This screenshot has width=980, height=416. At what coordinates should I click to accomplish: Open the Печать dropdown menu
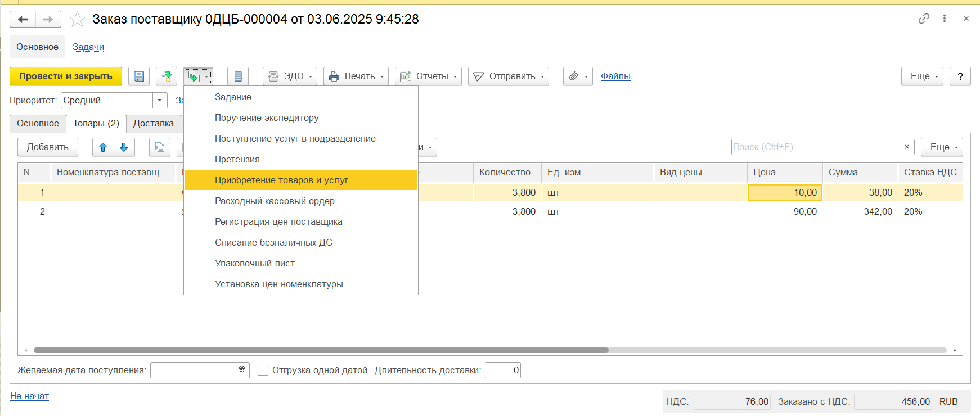(356, 76)
